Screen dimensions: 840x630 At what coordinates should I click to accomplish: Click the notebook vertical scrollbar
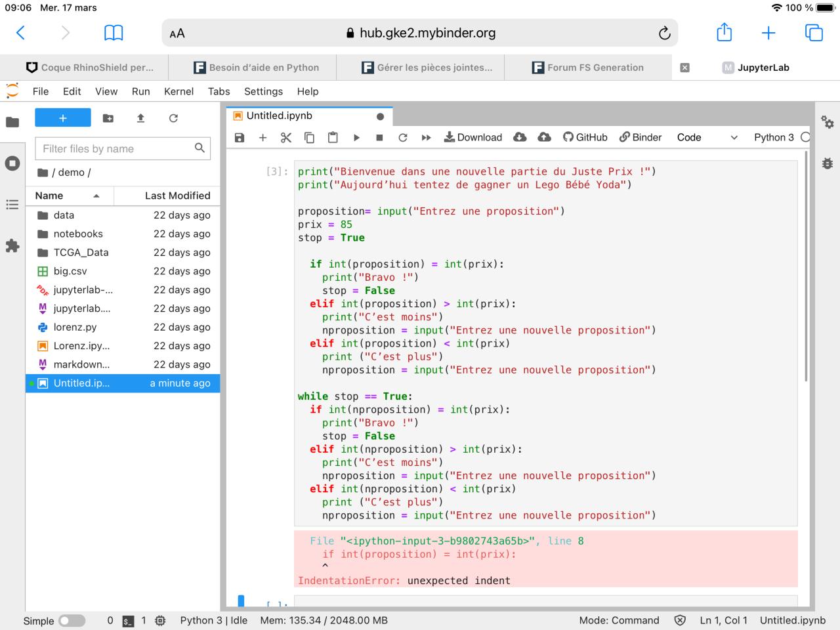pos(807,266)
